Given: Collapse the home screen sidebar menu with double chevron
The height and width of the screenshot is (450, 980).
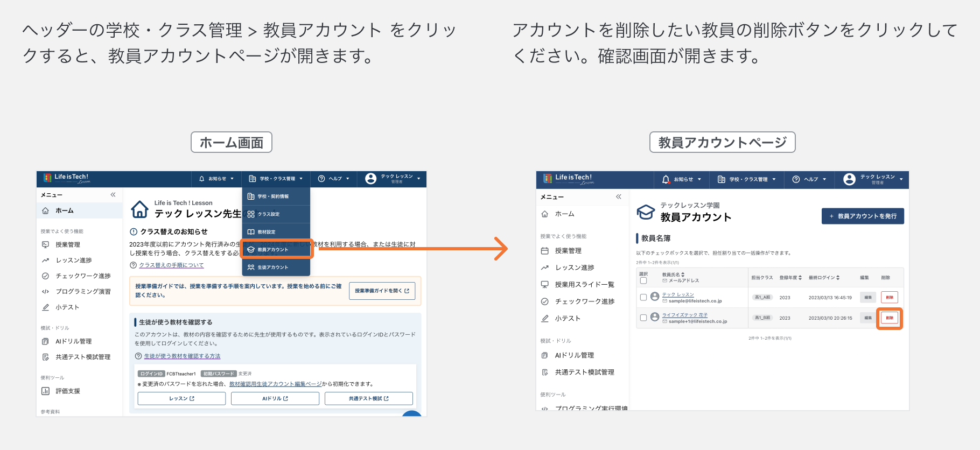Looking at the screenshot, I should tap(113, 195).
